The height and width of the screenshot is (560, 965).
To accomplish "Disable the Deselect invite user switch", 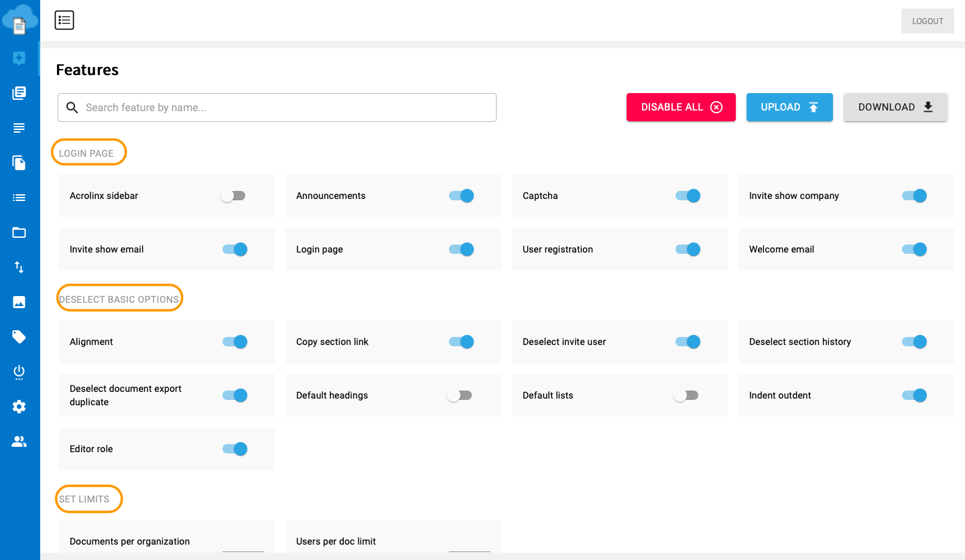I will point(688,342).
